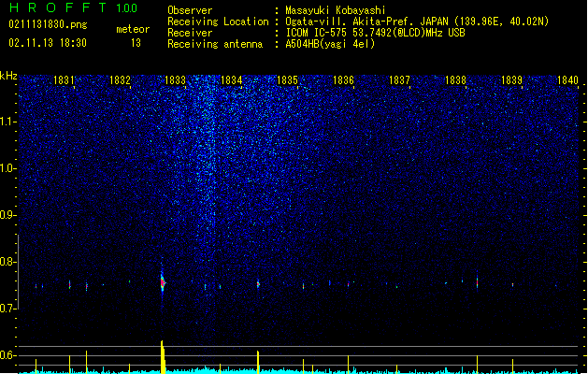Viewport: 588px width, 374px height.
Task: Click the 0.6 kHz frequency label
Action: click(7, 355)
